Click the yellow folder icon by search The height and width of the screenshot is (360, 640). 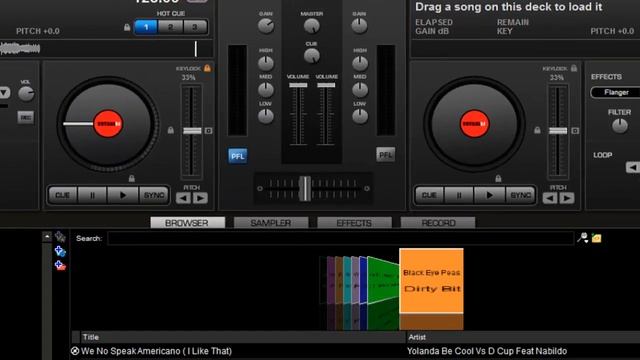[x=596, y=238]
